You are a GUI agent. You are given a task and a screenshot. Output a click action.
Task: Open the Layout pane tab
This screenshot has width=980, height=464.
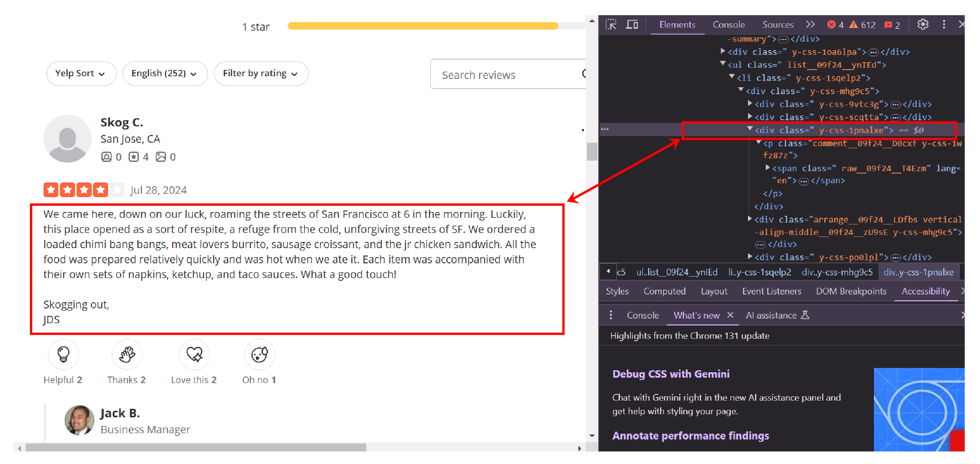pos(714,291)
